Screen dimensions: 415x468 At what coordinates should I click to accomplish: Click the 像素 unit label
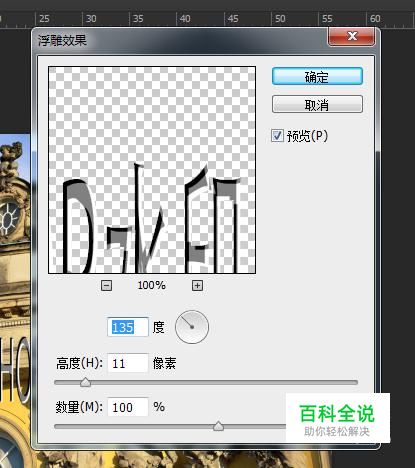pos(164,363)
